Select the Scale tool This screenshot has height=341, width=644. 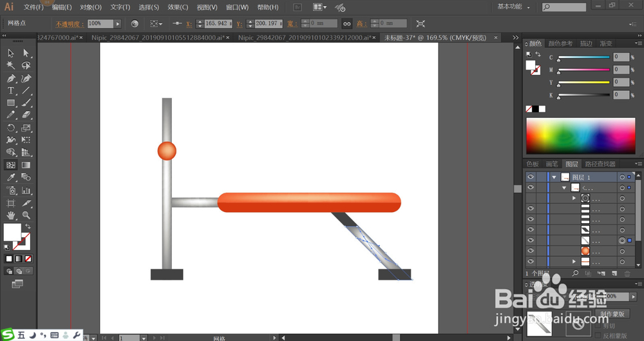26,128
